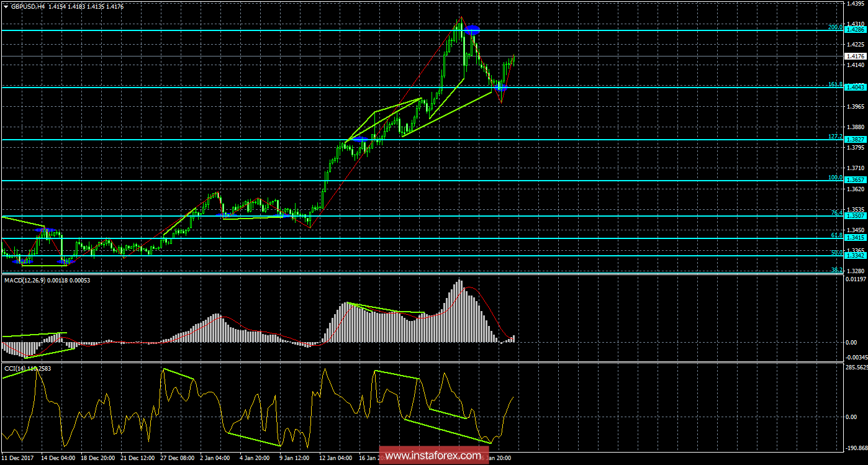Click the 9 Jan 12:00 timestamp label
Viewport: 868px width, 465px height.
coord(294,458)
